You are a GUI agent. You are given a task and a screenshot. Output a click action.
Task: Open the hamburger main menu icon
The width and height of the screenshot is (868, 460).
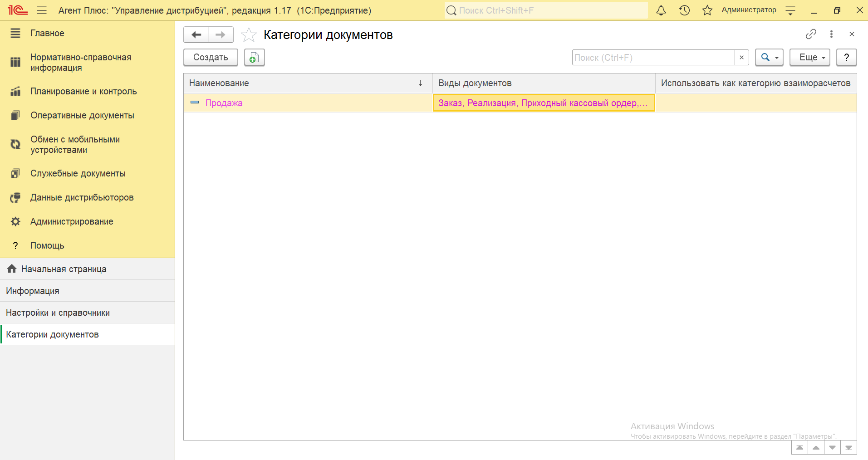(x=42, y=10)
